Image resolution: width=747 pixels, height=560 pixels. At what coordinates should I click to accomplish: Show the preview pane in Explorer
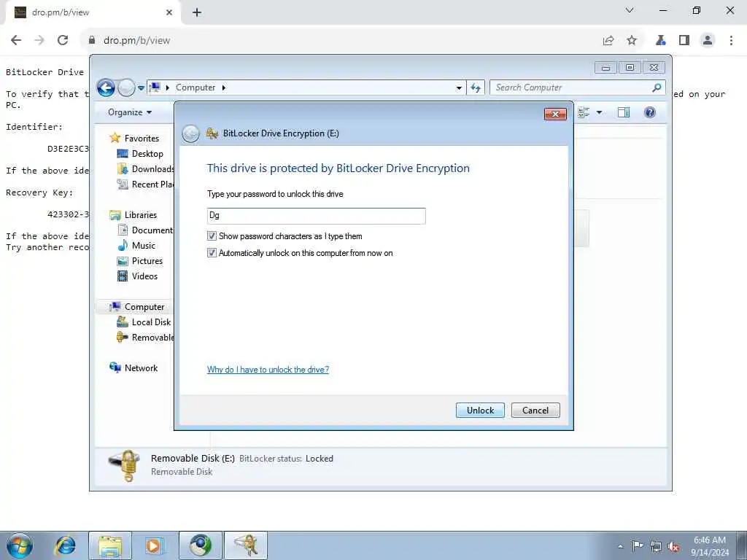click(x=624, y=112)
